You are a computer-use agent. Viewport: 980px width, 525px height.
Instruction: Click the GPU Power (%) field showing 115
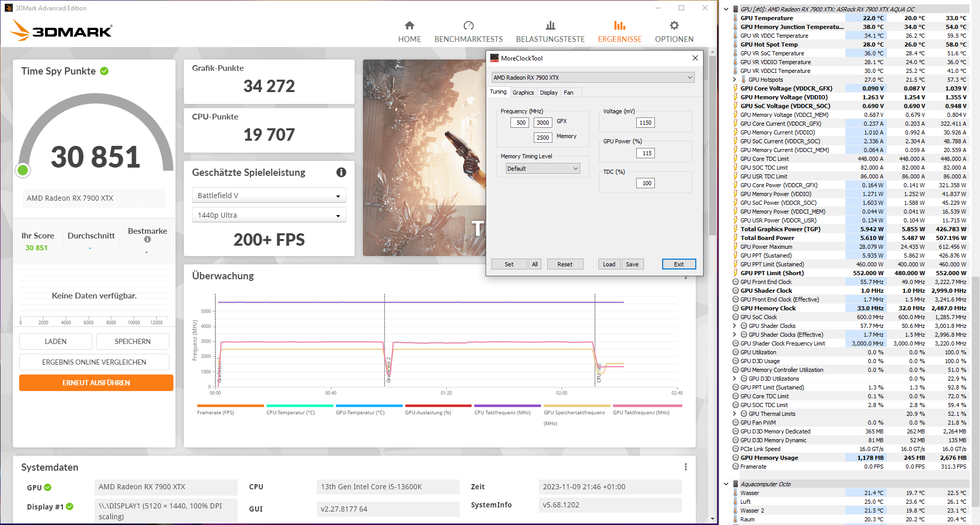click(x=646, y=153)
